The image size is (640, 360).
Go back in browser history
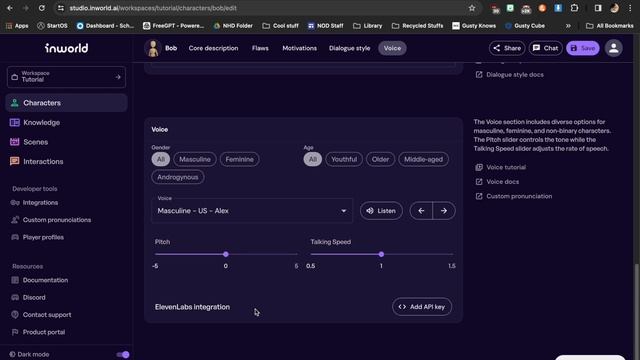click(10, 8)
